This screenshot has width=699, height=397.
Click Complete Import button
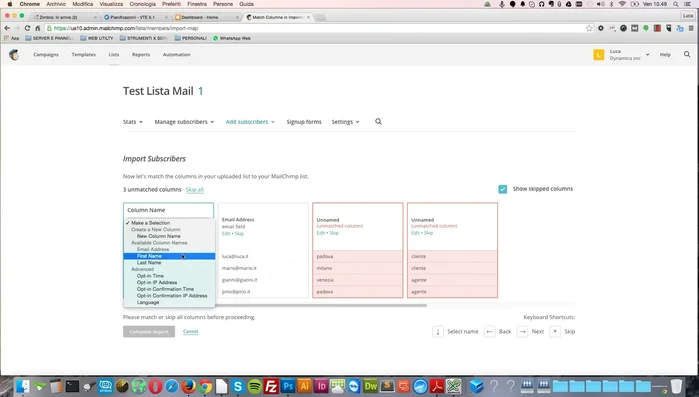149,332
